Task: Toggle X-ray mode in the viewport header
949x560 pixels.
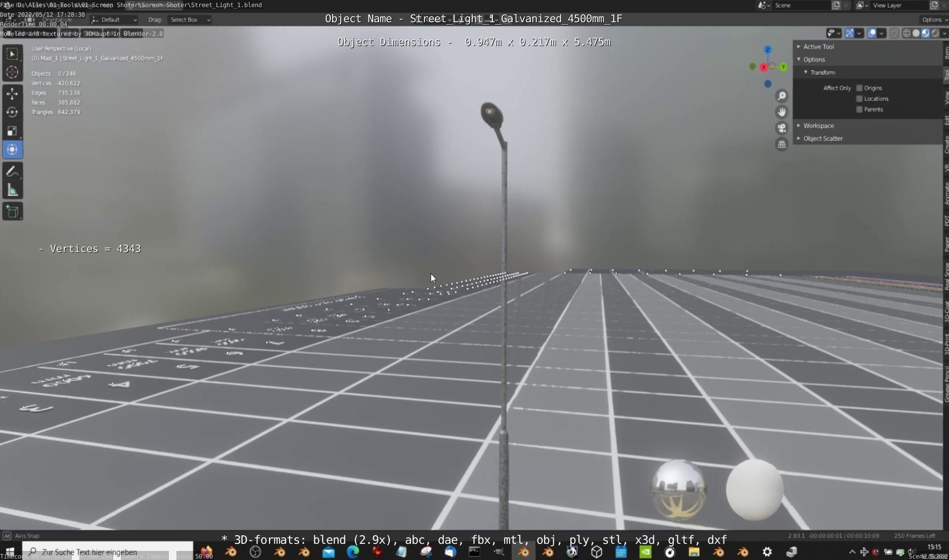Action: pos(894,33)
